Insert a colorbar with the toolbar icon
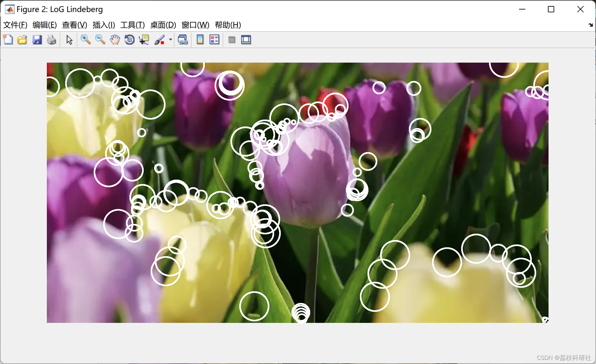The height and width of the screenshot is (364, 596). pyautogui.click(x=200, y=40)
